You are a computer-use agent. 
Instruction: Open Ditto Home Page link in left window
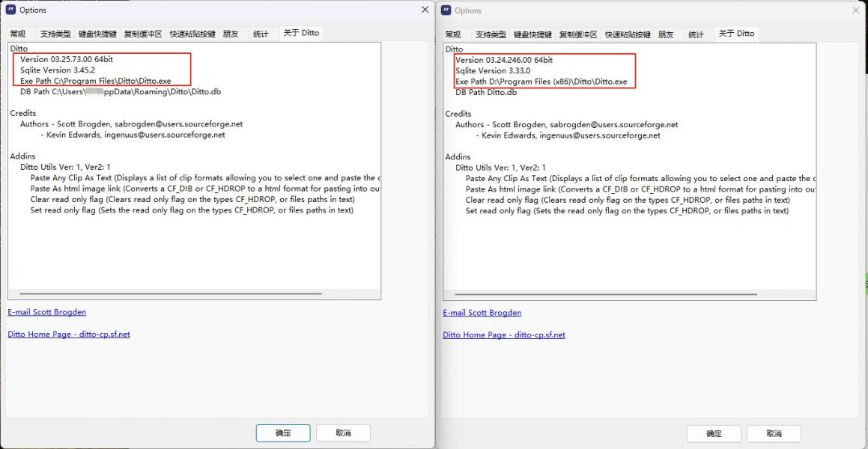pos(69,335)
